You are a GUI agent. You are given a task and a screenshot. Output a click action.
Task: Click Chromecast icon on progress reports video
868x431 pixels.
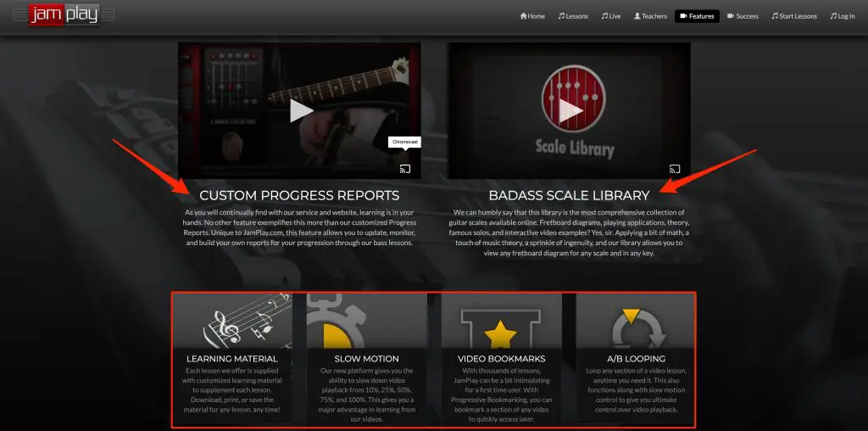tap(405, 169)
